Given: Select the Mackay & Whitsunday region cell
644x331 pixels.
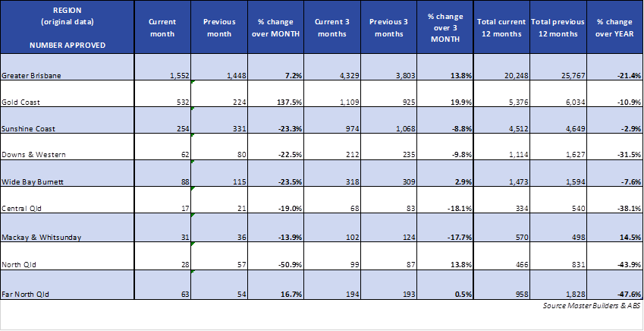Looking at the screenshot, I should 68,228.
